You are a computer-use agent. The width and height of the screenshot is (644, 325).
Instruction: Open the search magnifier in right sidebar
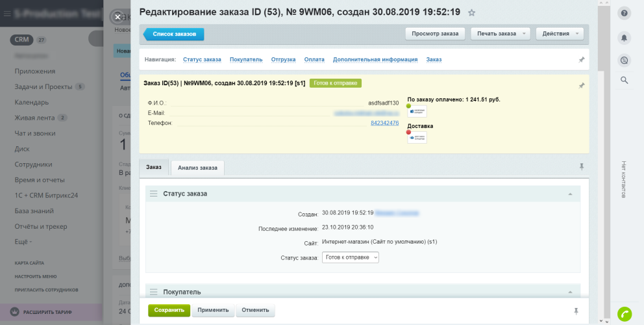(x=625, y=80)
